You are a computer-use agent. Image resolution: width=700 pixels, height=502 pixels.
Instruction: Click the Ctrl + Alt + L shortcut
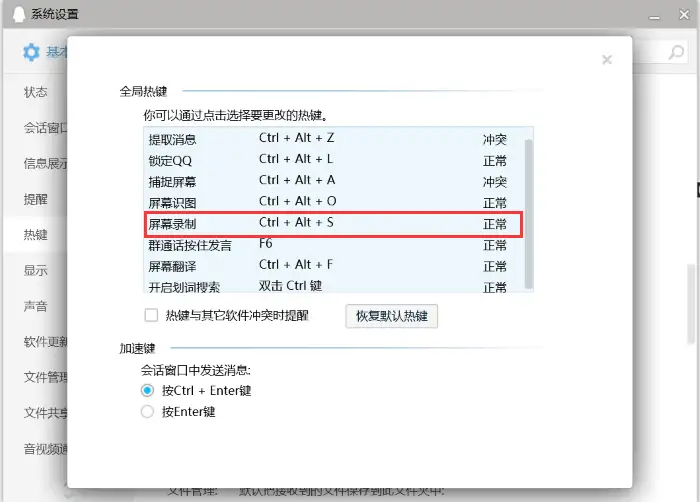(296, 159)
